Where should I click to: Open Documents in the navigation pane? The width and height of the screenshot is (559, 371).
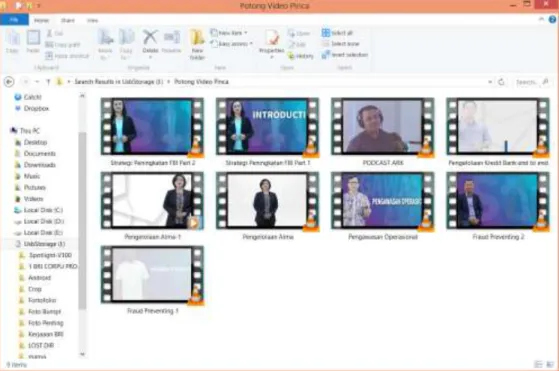(x=35, y=154)
